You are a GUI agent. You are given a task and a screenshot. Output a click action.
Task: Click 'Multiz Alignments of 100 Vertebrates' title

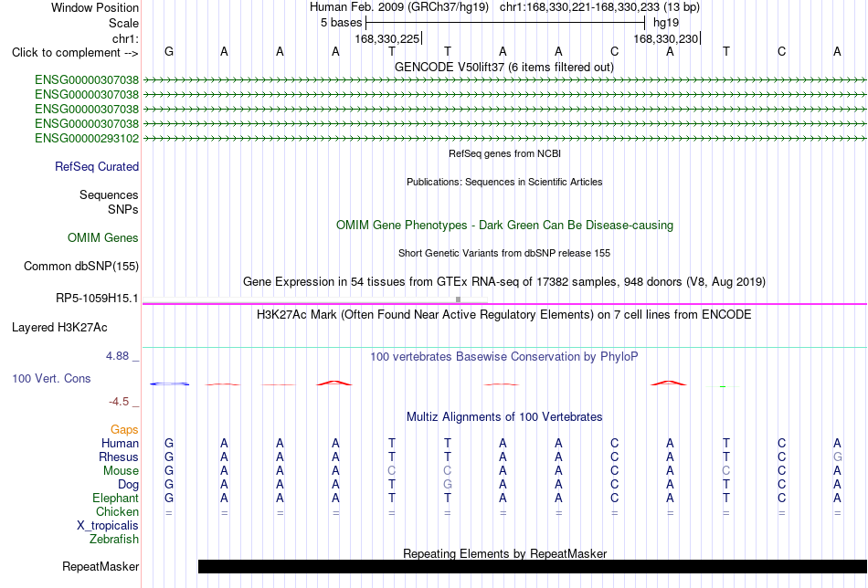(504, 417)
